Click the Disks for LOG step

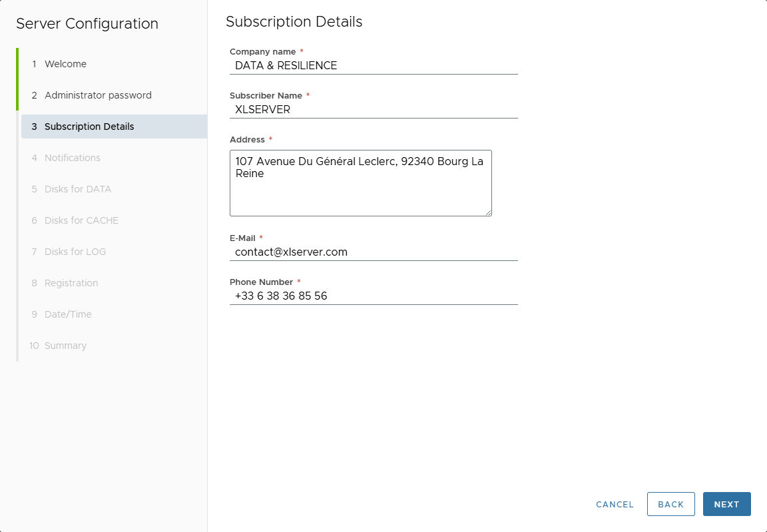point(76,252)
